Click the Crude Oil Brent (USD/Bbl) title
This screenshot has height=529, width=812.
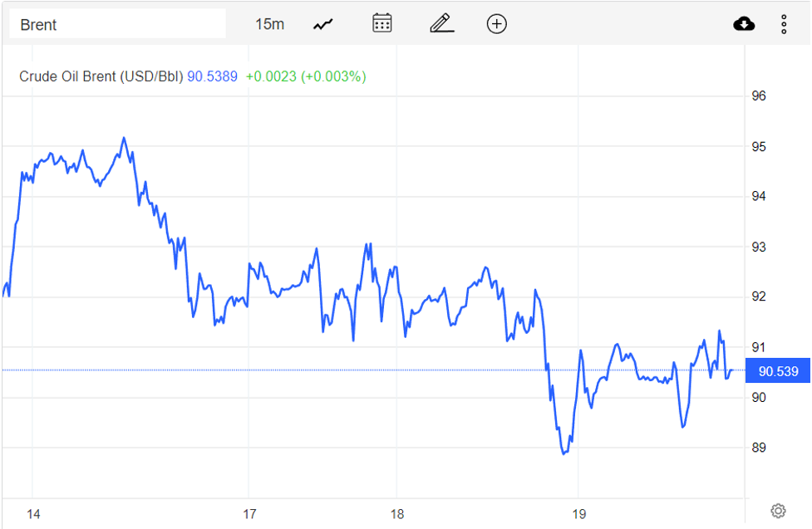point(101,76)
